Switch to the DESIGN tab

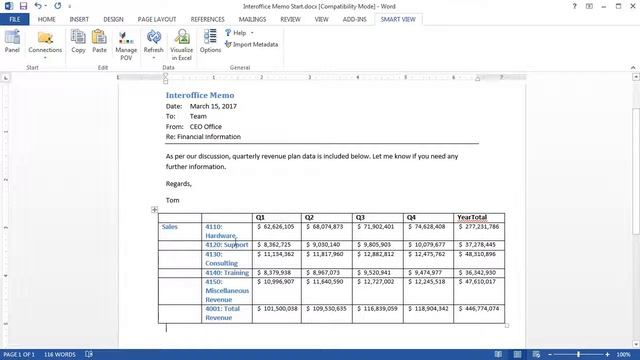(x=113, y=19)
